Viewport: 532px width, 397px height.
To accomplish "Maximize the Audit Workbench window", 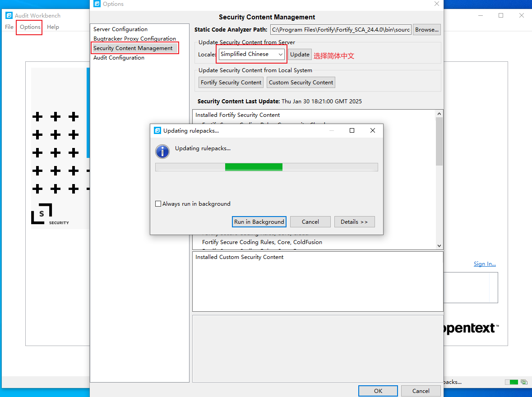I will pyautogui.click(x=501, y=16).
